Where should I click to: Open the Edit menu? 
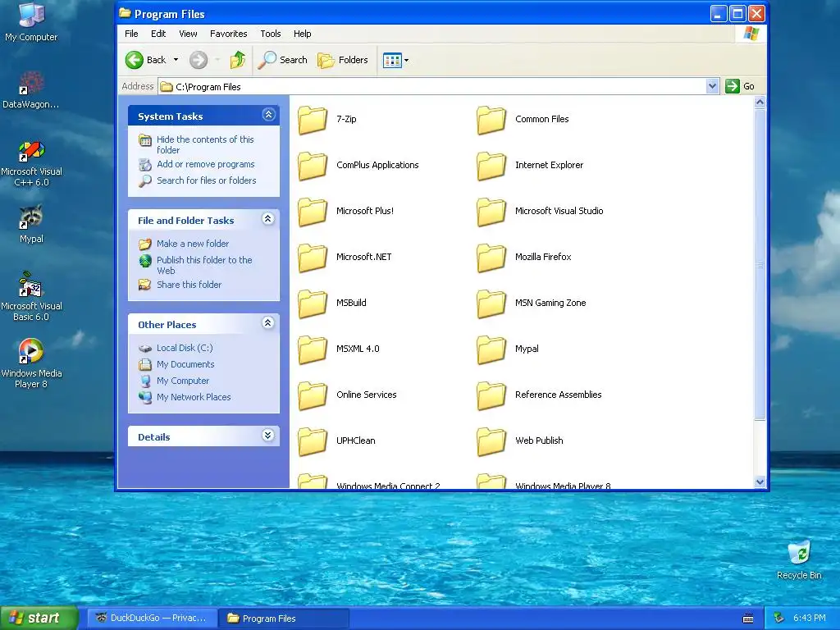pos(158,34)
